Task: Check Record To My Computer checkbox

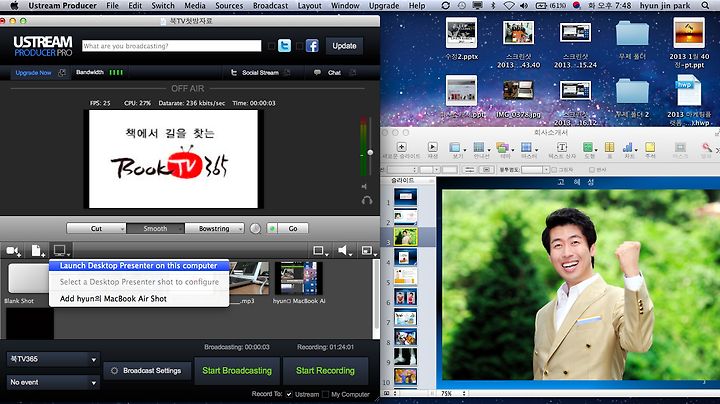Action: point(326,394)
